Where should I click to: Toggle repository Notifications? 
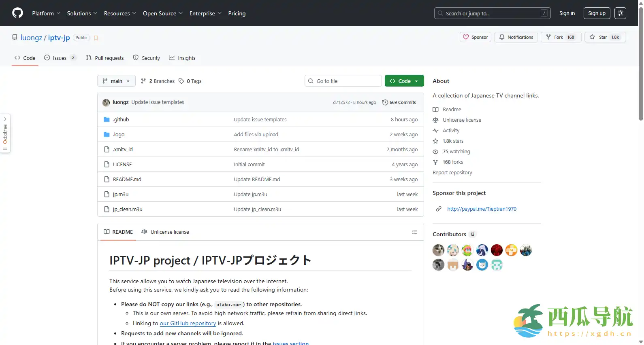coord(516,37)
